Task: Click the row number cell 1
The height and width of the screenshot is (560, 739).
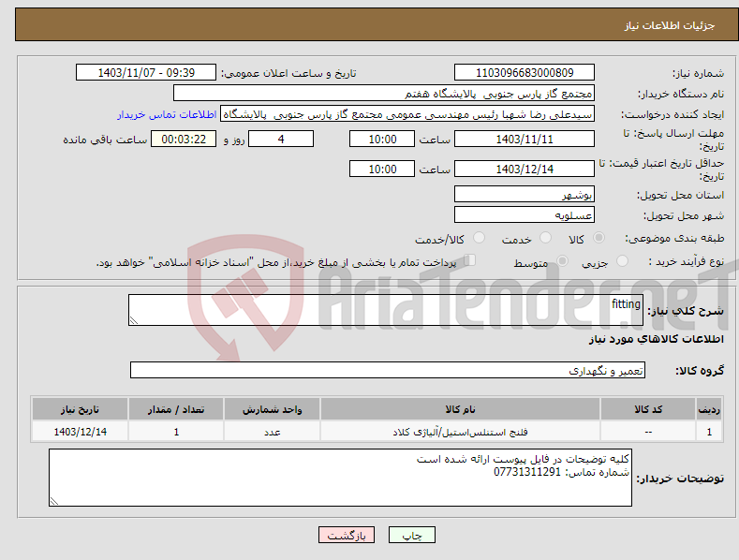Action: (709, 432)
